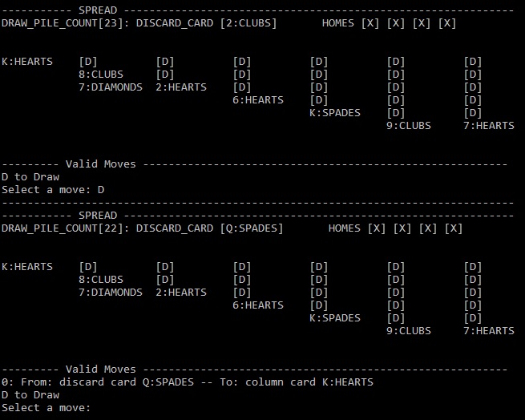Click move 0 line for Q:SPADES to K:HEARTS

click(x=188, y=382)
